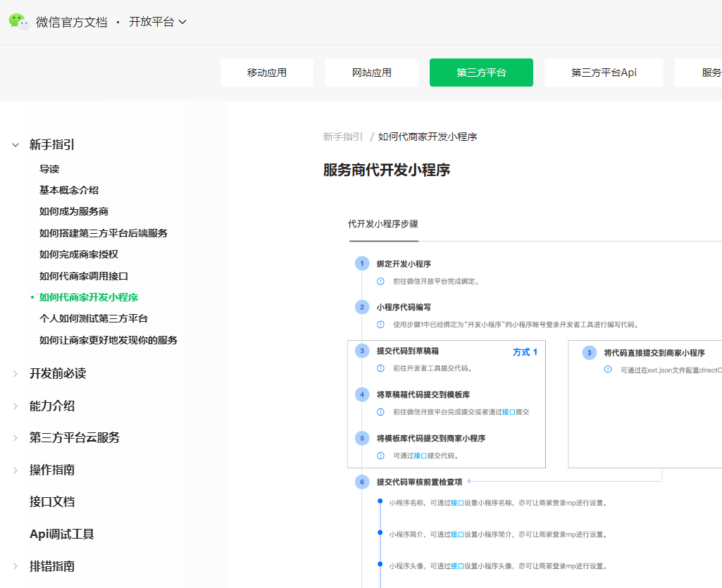Screen dimensions: 722x588
Task: Open 如何代商家调用接口 page
Action: [83, 276]
